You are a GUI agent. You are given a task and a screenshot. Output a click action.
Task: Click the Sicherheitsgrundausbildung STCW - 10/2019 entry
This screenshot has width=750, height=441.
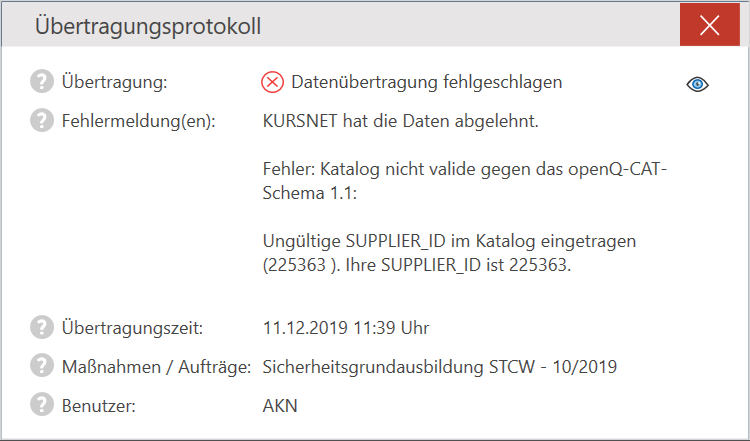coord(439,366)
